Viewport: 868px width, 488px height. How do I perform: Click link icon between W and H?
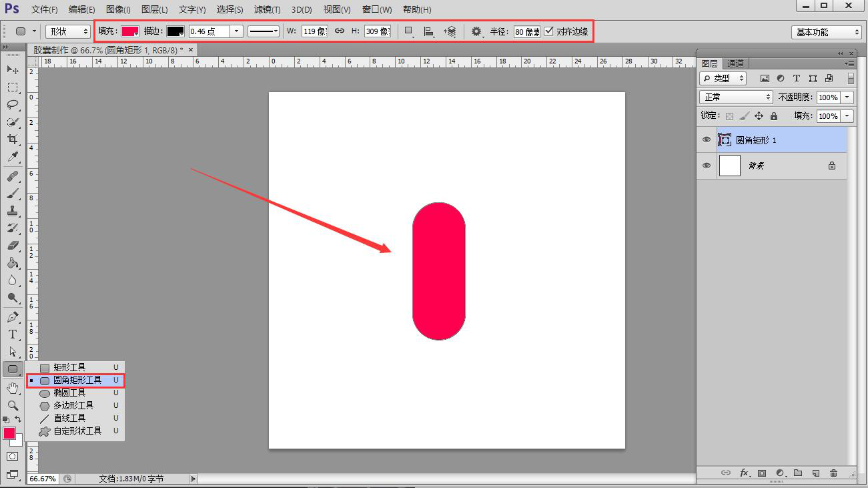340,31
